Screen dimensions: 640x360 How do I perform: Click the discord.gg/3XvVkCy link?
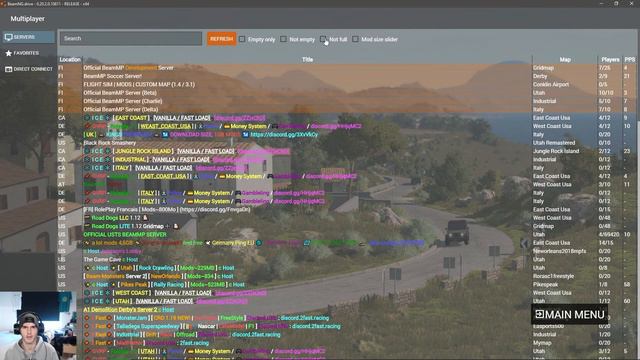click(284, 135)
